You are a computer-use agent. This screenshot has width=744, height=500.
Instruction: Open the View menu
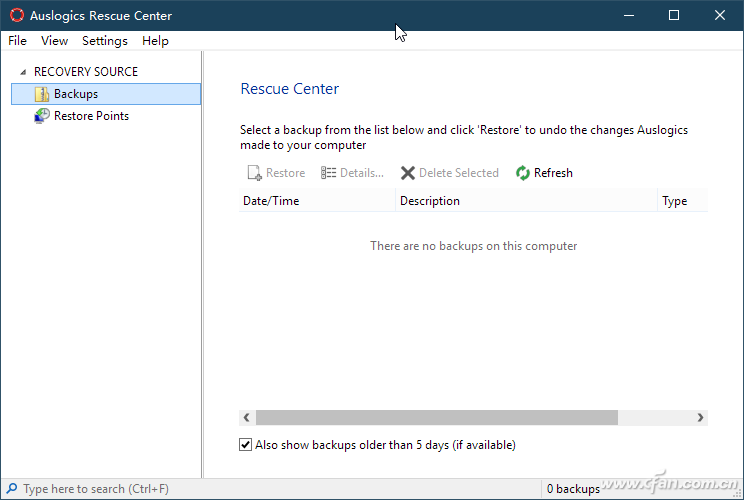coord(55,41)
